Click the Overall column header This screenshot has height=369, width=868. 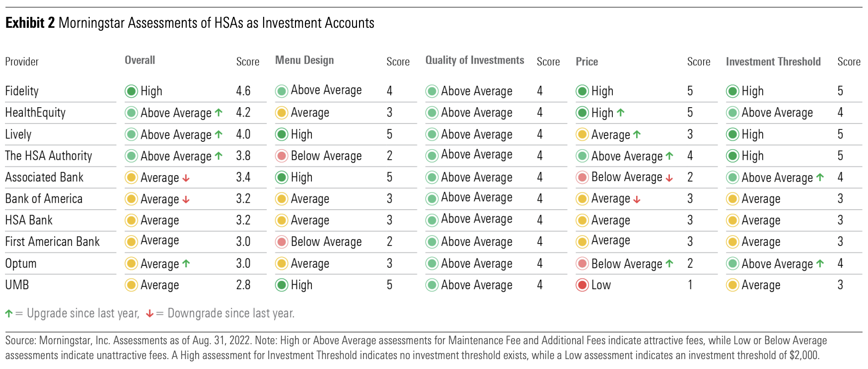pyautogui.click(x=140, y=60)
